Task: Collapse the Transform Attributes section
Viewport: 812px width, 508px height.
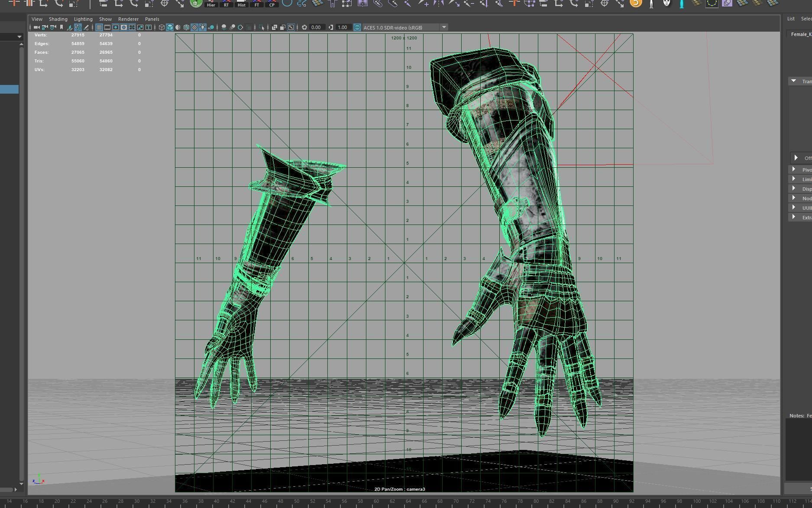Action: click(794, 81)
